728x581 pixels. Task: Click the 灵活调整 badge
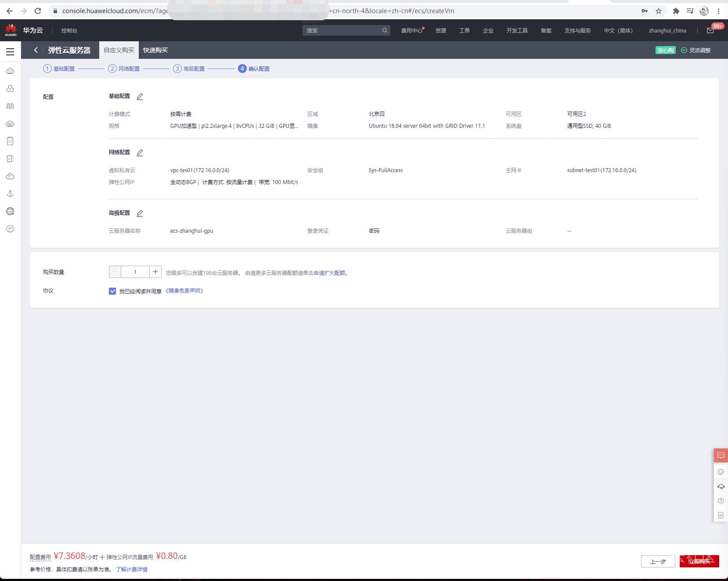[x=696, y=50]
